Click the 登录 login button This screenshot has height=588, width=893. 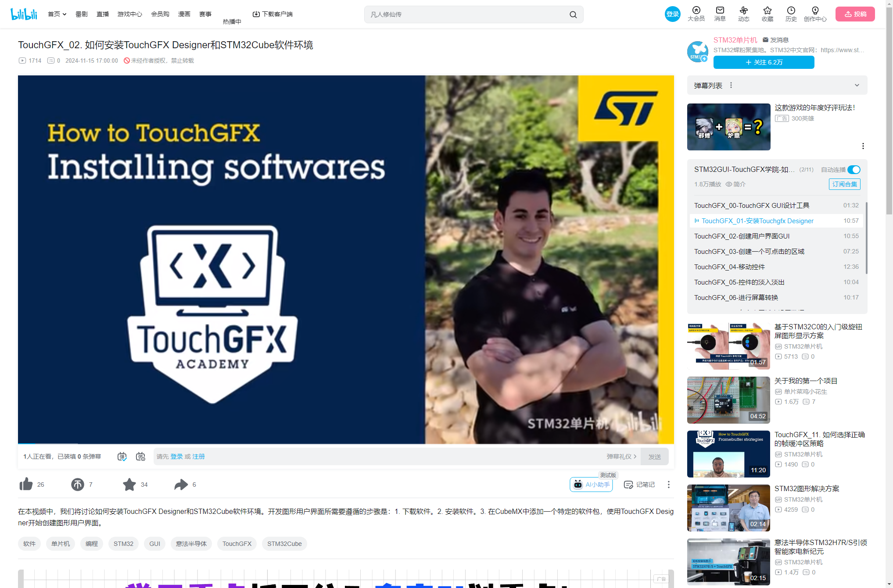[x=673, y=14]
